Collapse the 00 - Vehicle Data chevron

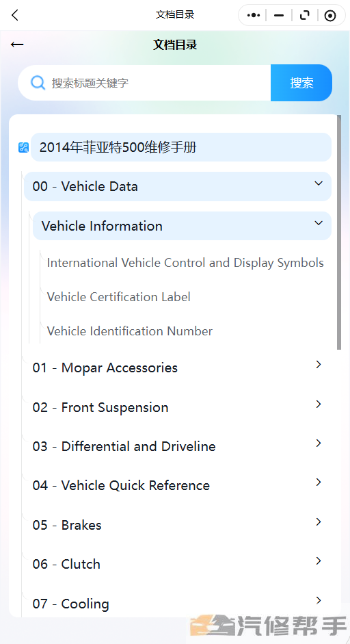point(319,183)
